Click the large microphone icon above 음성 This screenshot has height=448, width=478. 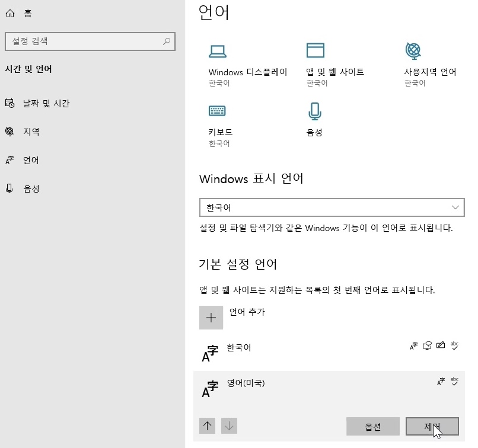click(315, 111)
